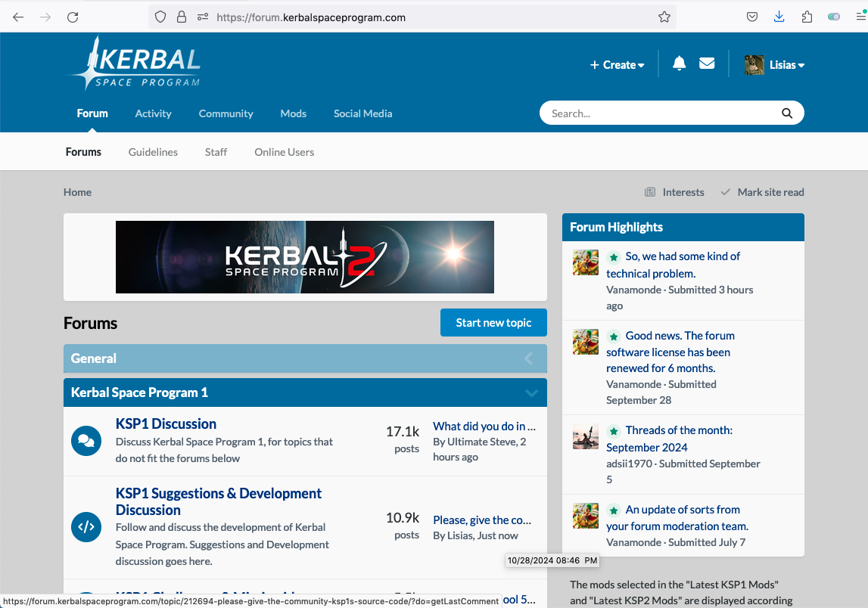
Task: Click Vanamonde avatar beside technical problem post
Action: pos(586,262)
